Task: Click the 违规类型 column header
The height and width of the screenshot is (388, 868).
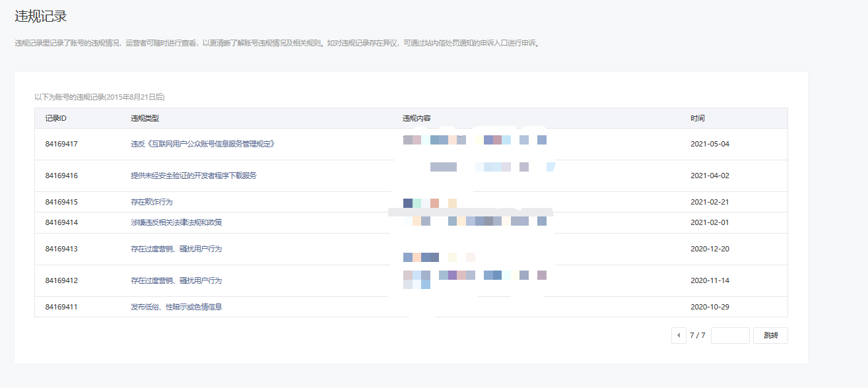Action: click(145, 118)
